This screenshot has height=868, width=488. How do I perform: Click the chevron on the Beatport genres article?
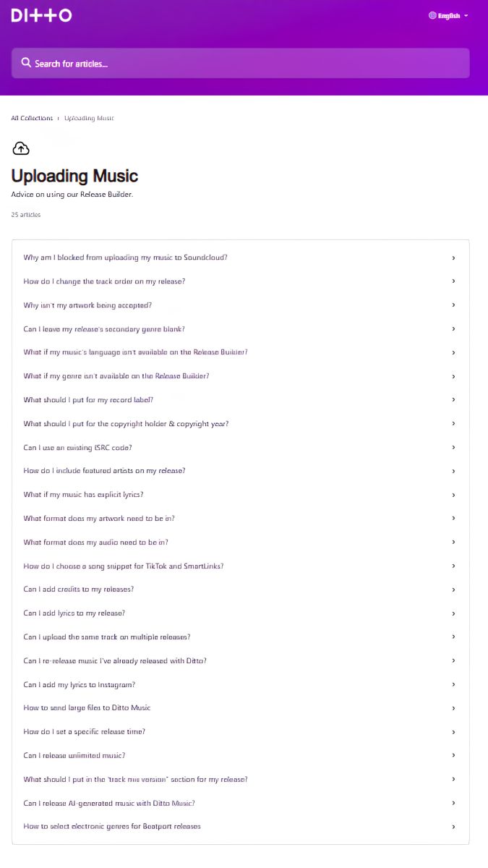tap(454, 826)
